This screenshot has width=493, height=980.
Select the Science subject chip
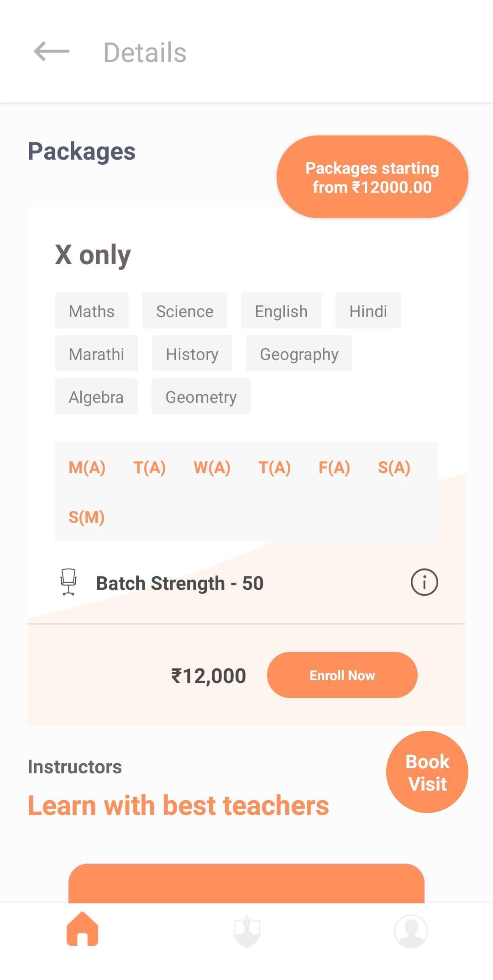[x=184, y=311]
